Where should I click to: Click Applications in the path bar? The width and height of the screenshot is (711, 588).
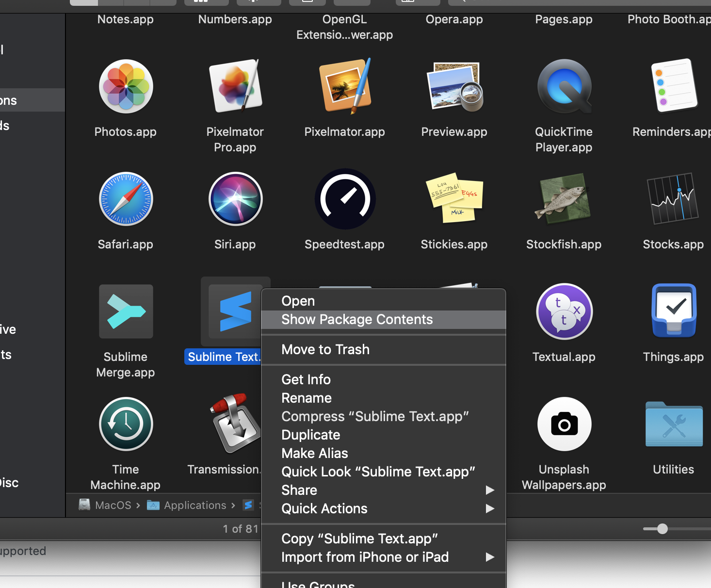(x=187, y=505)
